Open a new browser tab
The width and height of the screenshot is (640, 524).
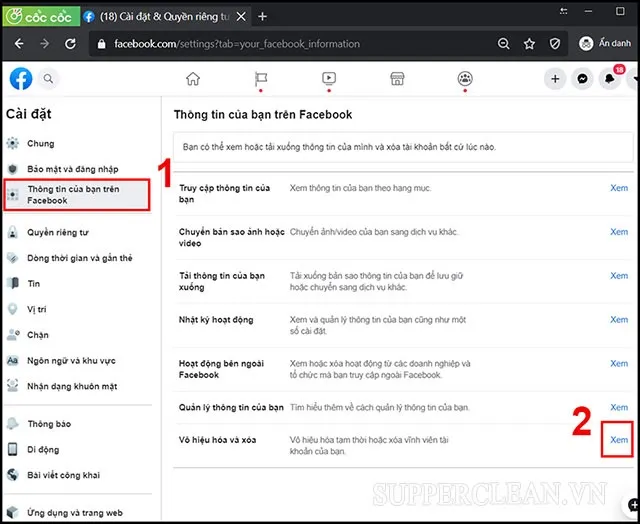pos(262,17)
